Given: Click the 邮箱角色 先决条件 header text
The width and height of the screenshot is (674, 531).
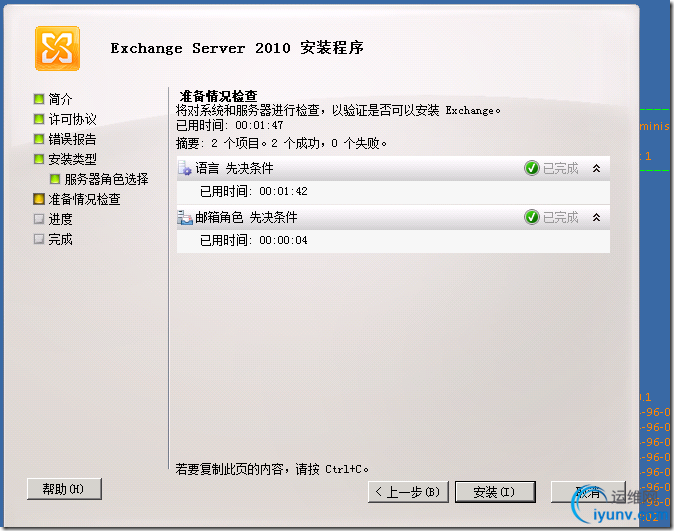Looking at the screenshot, I should click(x=246, y=218).
